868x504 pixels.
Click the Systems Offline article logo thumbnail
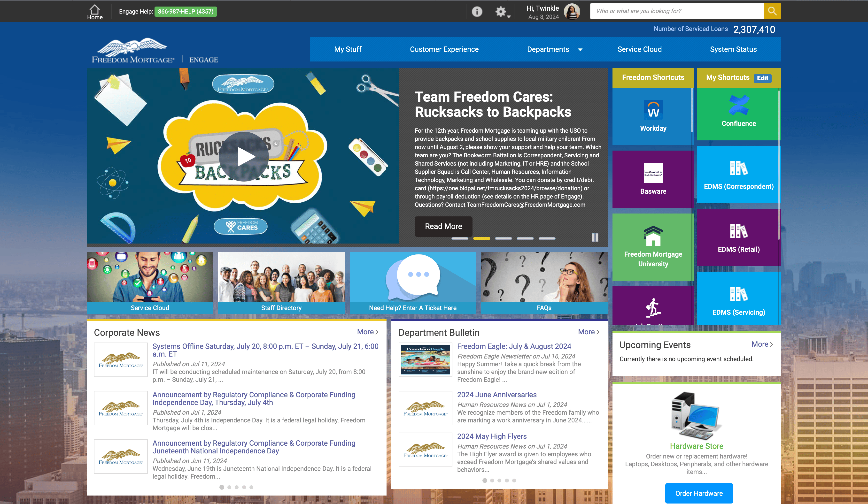coord(121,359)
